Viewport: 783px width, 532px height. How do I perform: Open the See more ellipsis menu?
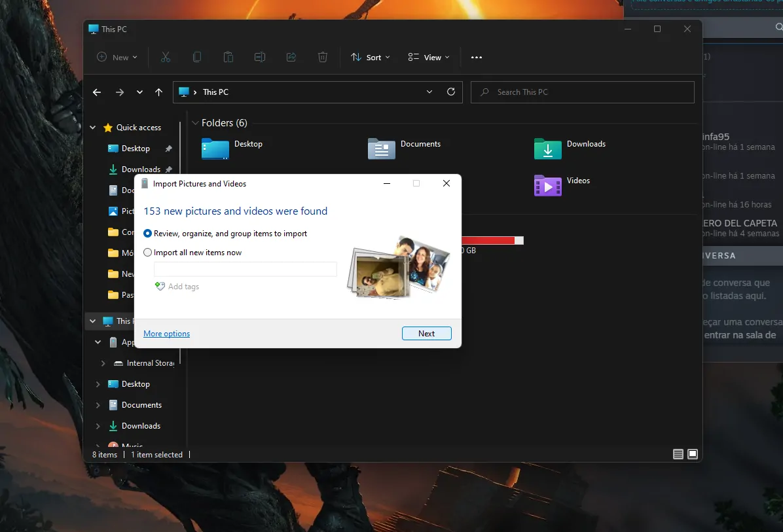[477, 58]
